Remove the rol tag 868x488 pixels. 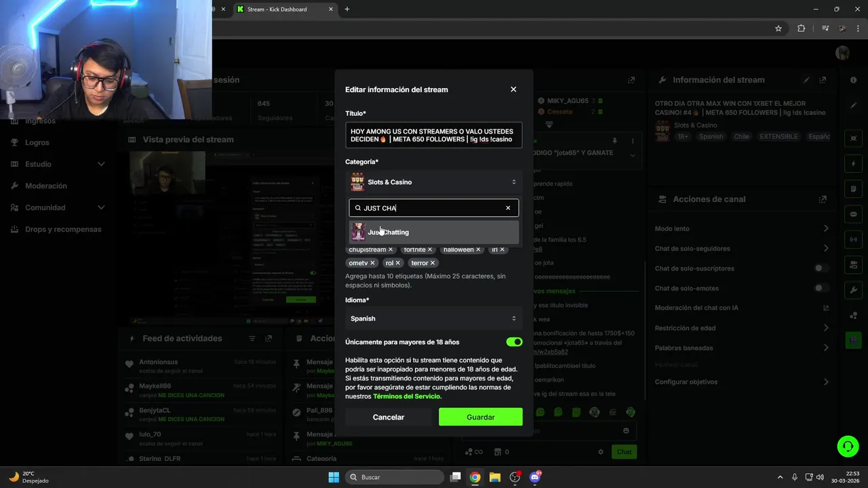coord(398,263)
